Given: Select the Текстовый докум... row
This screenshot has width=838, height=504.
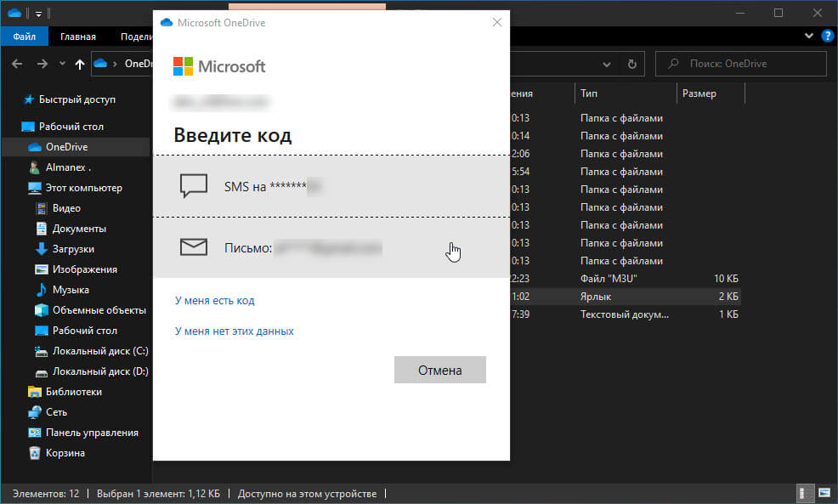Looking at the screenshot, I should [626, 314].
